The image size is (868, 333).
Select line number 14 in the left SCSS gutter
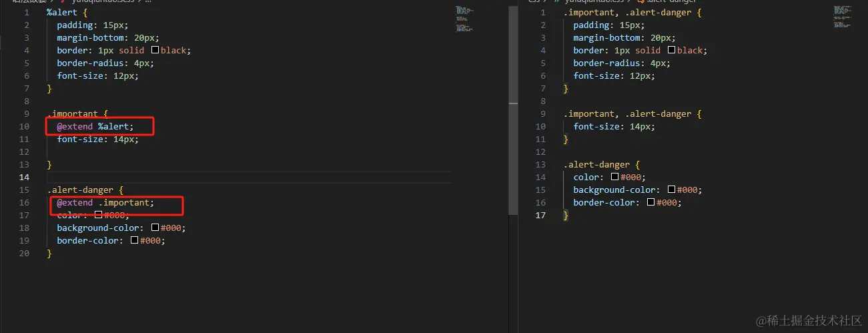[x=24, y=177]
